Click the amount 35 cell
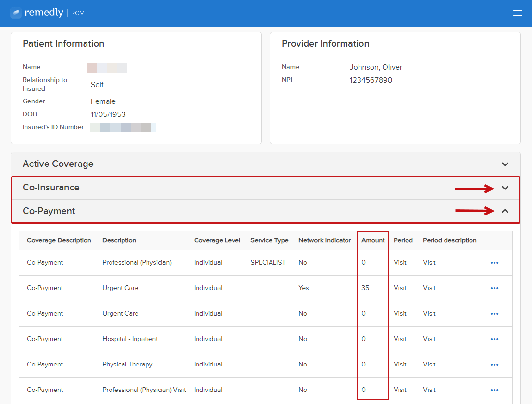This screenshot has width=532, height=404. click(365, 288)
